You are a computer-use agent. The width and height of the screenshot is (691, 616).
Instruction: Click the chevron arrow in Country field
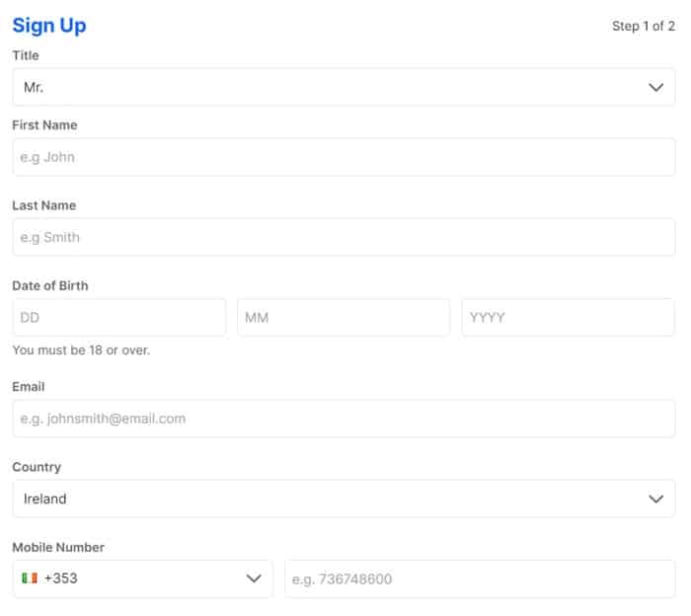(655, 499)
